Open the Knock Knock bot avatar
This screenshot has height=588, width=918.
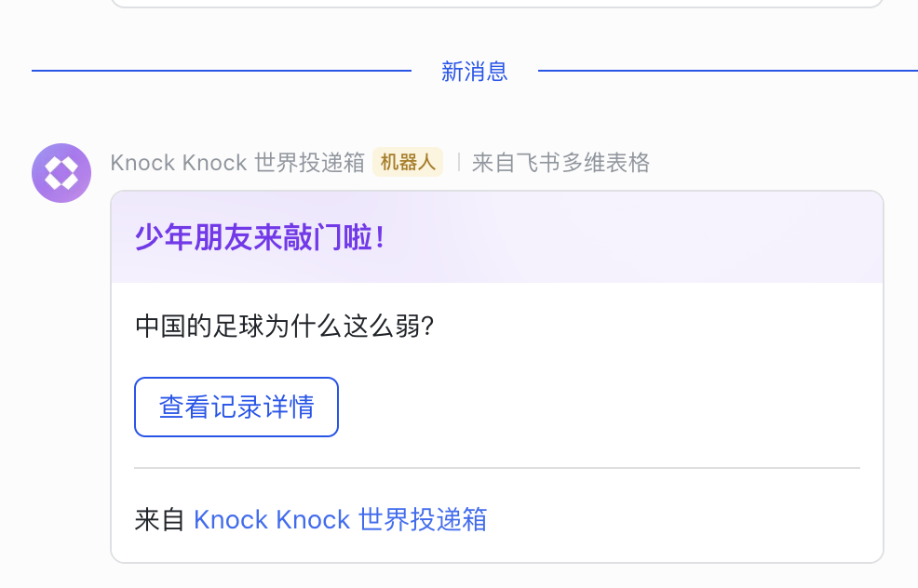click(x=61, y=173)
